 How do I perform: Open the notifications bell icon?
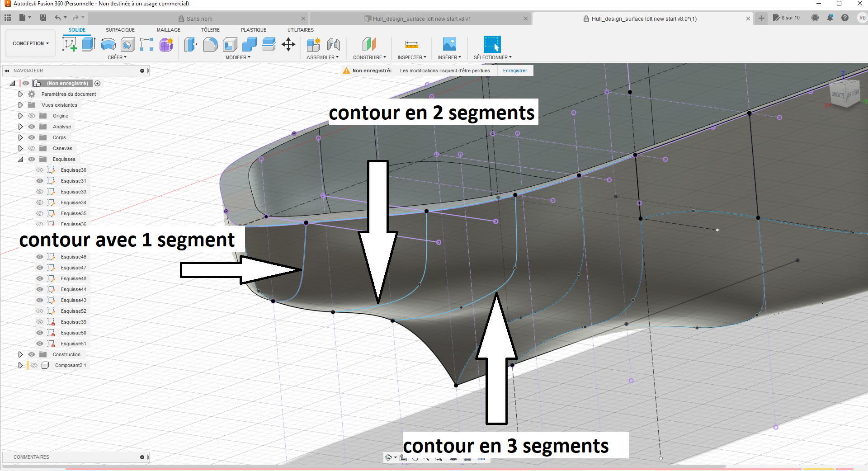[x=830, y=18]
